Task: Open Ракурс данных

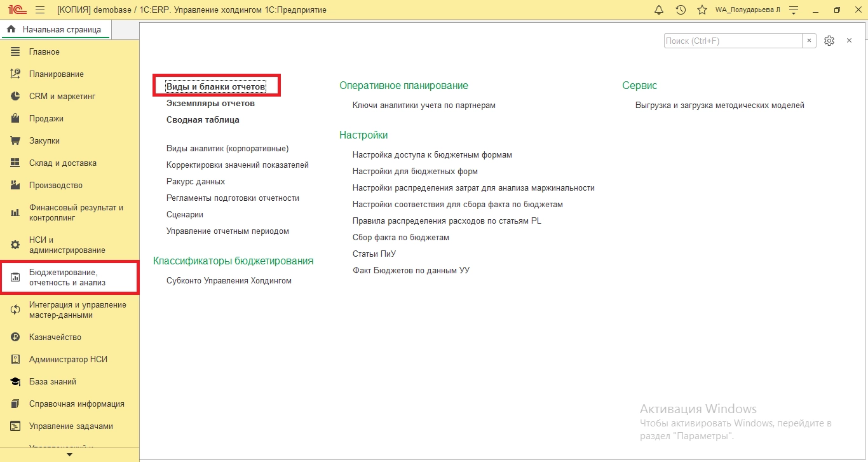Action: click(196, 181)
